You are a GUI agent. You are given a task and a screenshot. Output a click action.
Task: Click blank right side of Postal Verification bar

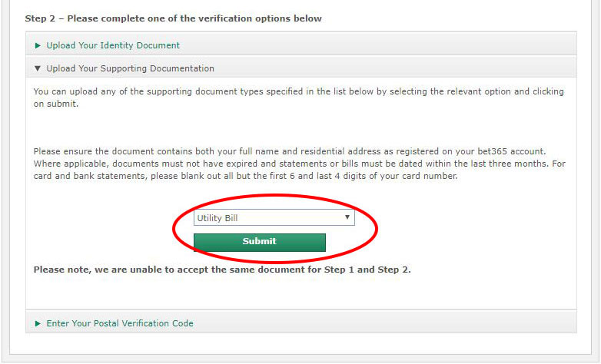423,323
